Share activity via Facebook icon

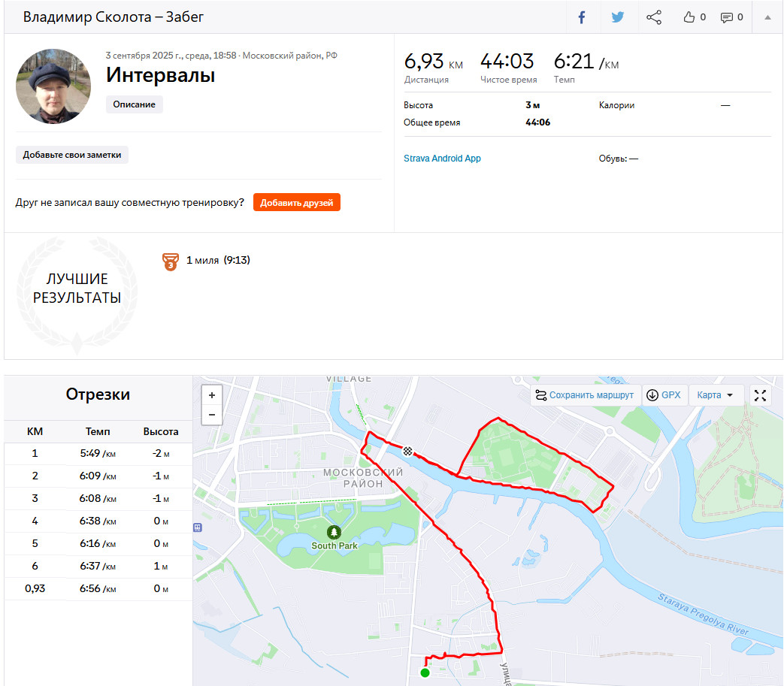coord(582,17)
